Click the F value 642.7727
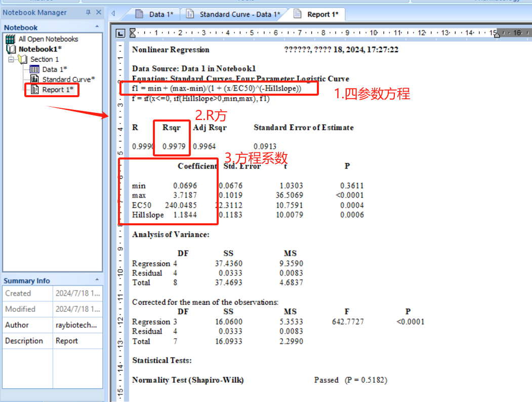 click(348, 321)
